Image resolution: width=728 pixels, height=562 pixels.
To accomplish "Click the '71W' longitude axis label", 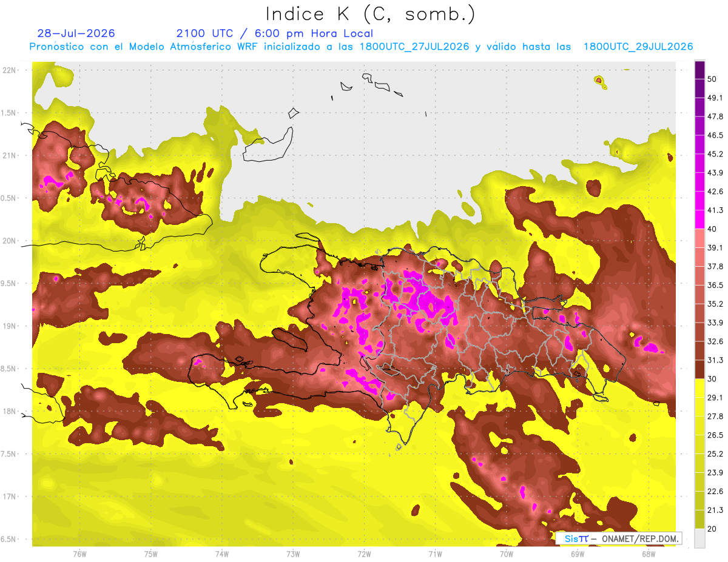I will [x=435, y=554].
